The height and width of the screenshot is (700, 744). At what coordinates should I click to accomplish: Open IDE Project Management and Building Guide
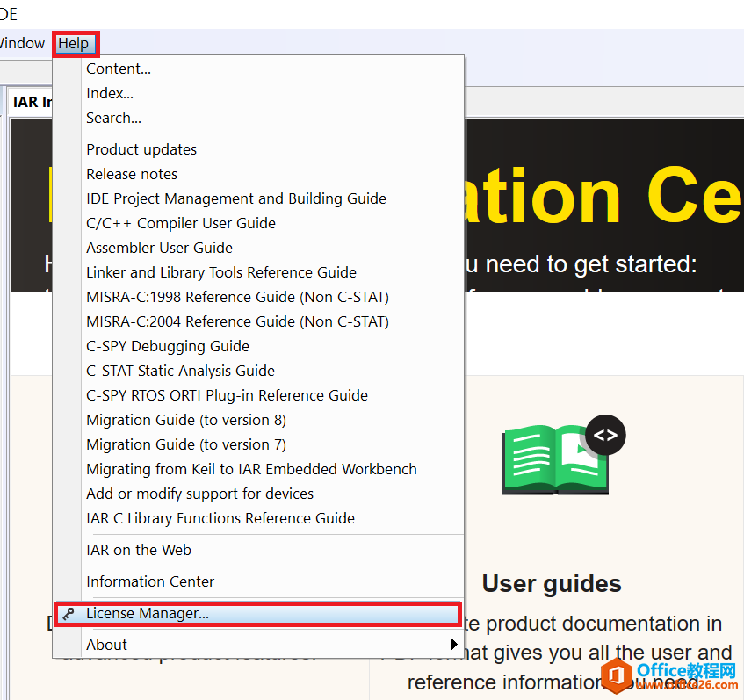pyautogui.click(x=258, y=198)
